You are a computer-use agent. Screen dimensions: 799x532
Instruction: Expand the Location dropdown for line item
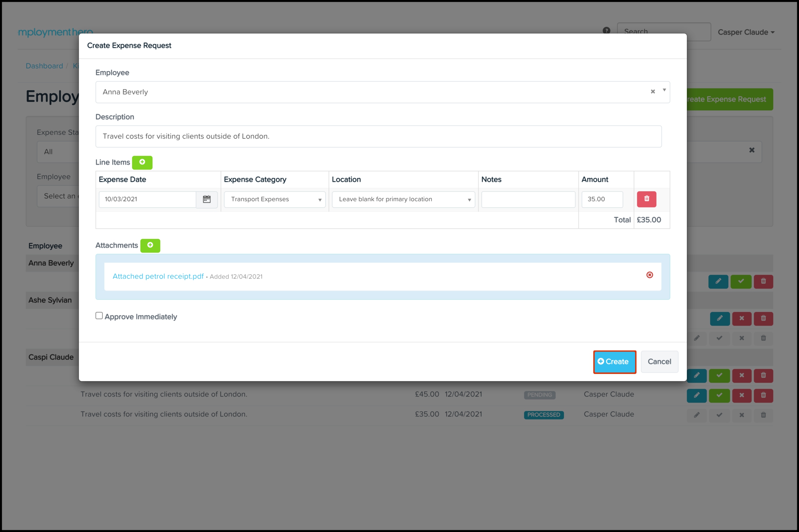403,200
